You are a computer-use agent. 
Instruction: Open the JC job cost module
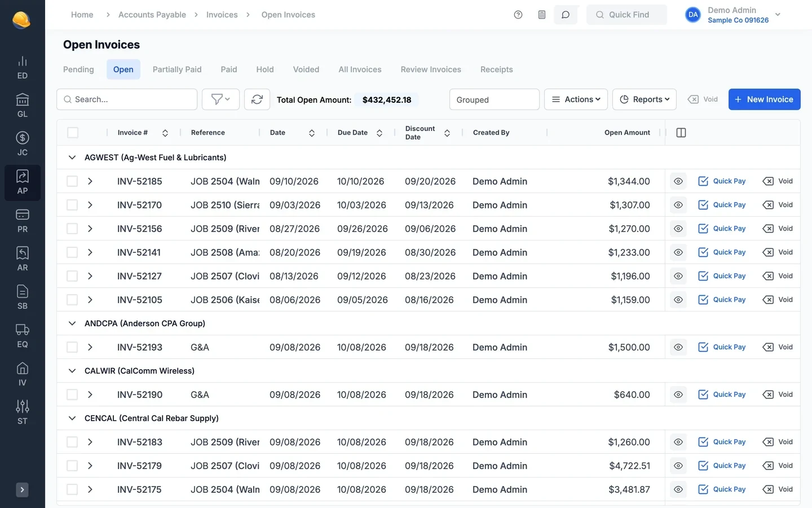[23, 144]
